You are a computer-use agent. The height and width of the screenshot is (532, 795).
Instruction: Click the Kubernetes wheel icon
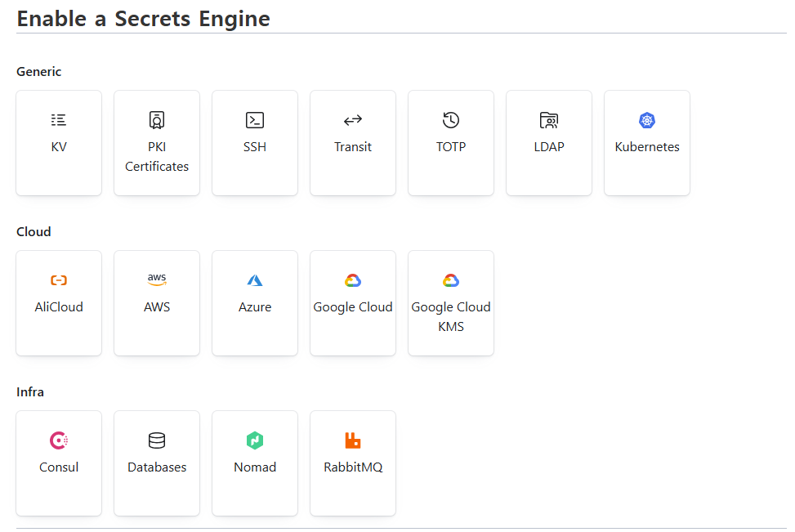[x=647, y=120]
